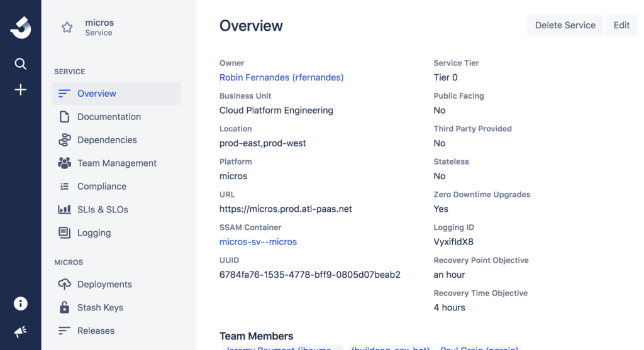Click the Stash Keys lock icon
Viewport: 644px width, 350px height.
(64, 307)
